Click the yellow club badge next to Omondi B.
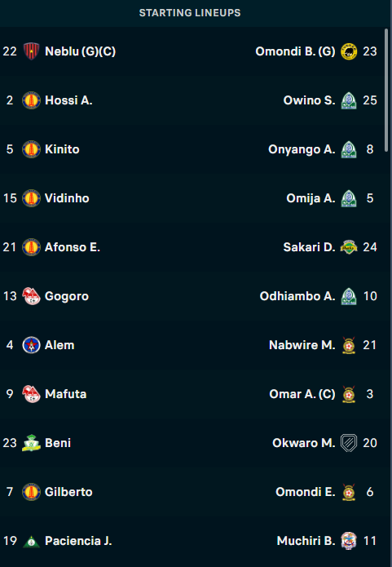Image resolution: width=392 pixels, height=567 pixels. pos(349,51)
